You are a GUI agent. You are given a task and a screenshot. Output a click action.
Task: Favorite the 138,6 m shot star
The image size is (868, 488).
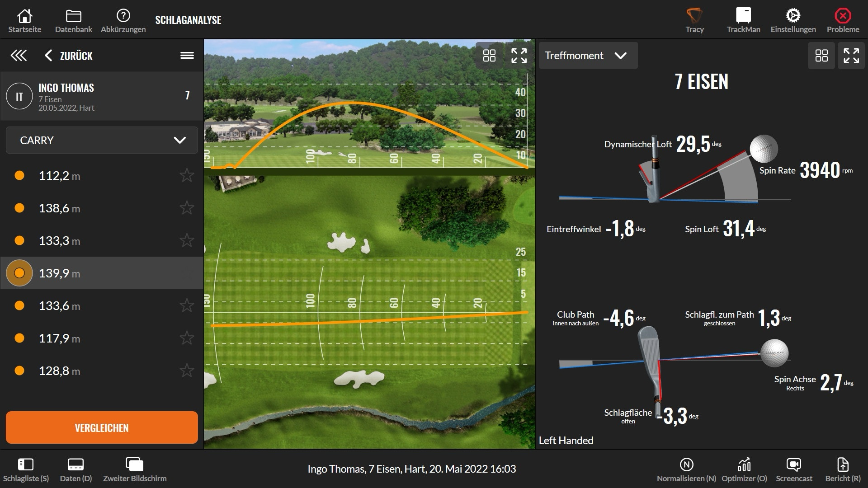pos(187,207)
